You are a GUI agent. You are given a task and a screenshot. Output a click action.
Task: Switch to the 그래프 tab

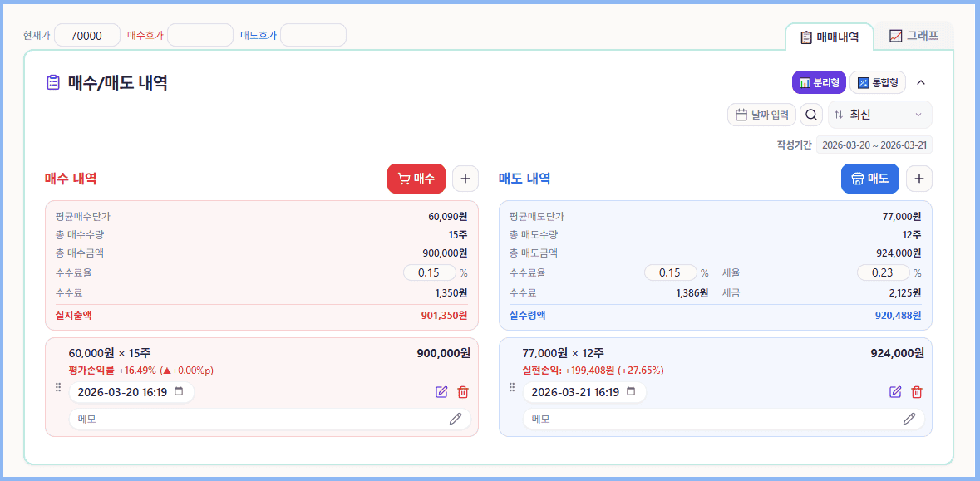(914, 37)
